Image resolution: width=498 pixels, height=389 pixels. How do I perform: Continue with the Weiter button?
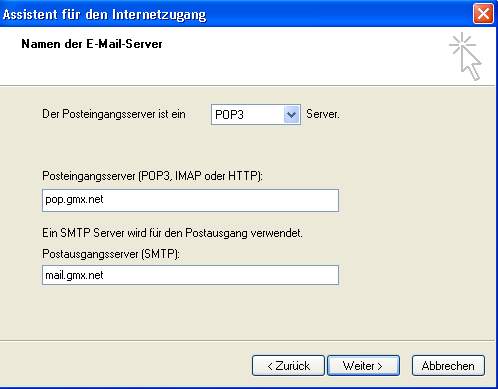coord(363,366)
